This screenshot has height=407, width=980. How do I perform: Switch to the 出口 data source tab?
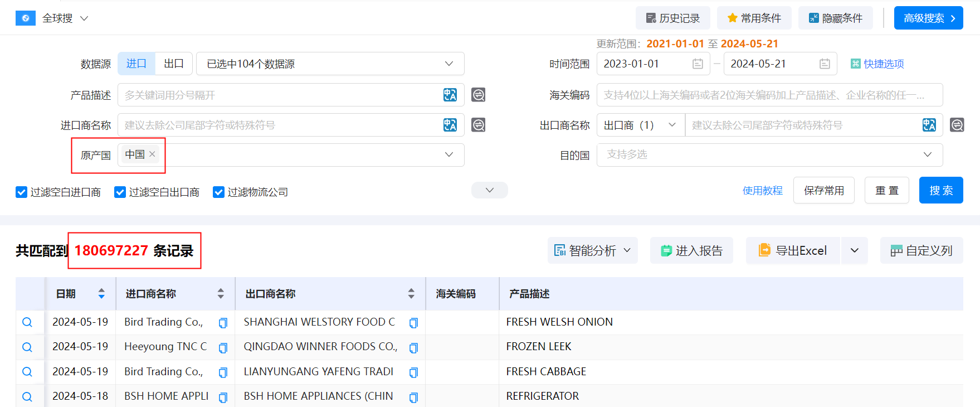point(173,64)
